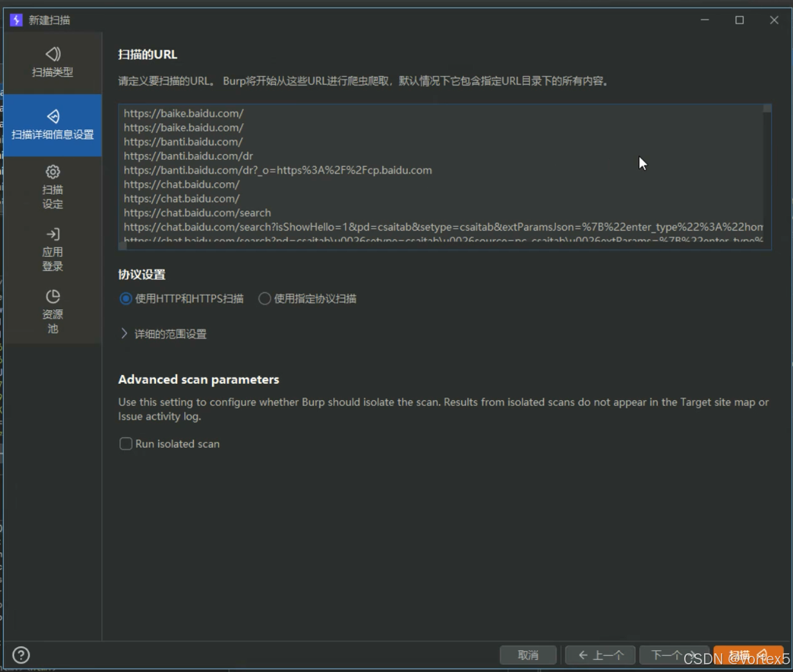The height and width of the screenshot is (672, 793).
Task: Minimize the 新建扫描 window
Action: pyautogui.click(x=705, y=20)
